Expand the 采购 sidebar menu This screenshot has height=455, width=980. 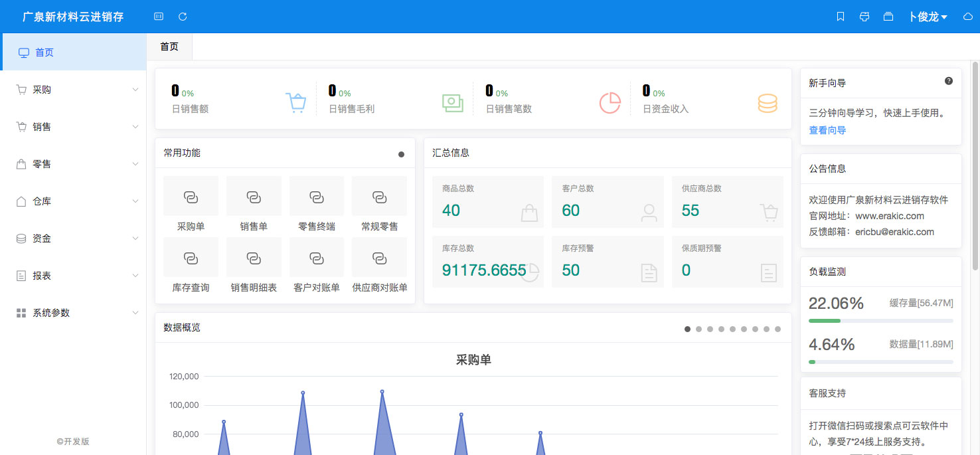coord(73,90)
